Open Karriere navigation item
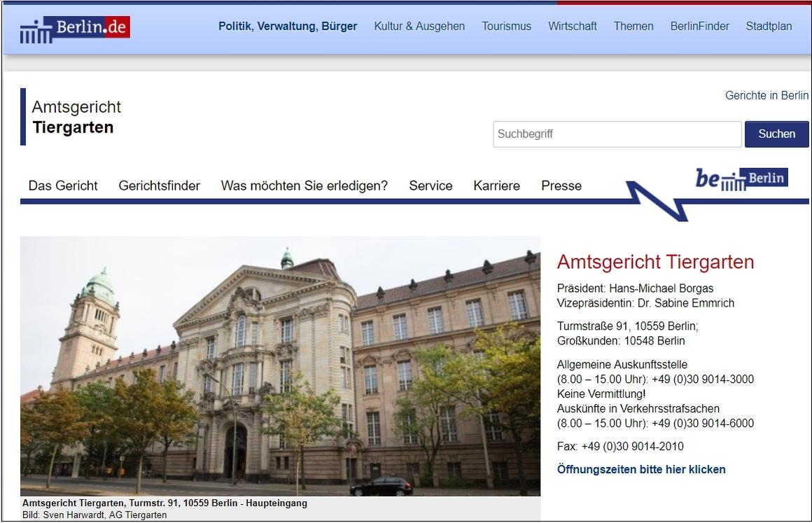The height and width of the screenshot is (523, 812). click(x=496, y=186)
